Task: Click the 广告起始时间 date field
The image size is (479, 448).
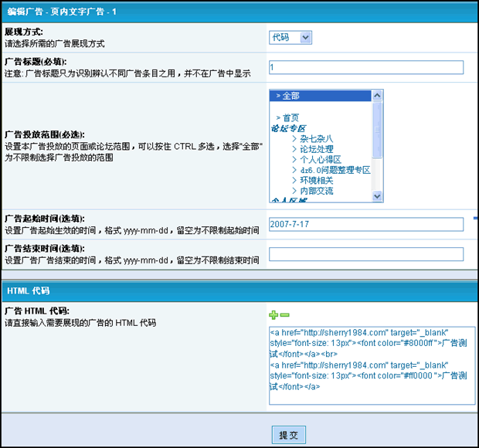Action: click(x=365, y=223)
